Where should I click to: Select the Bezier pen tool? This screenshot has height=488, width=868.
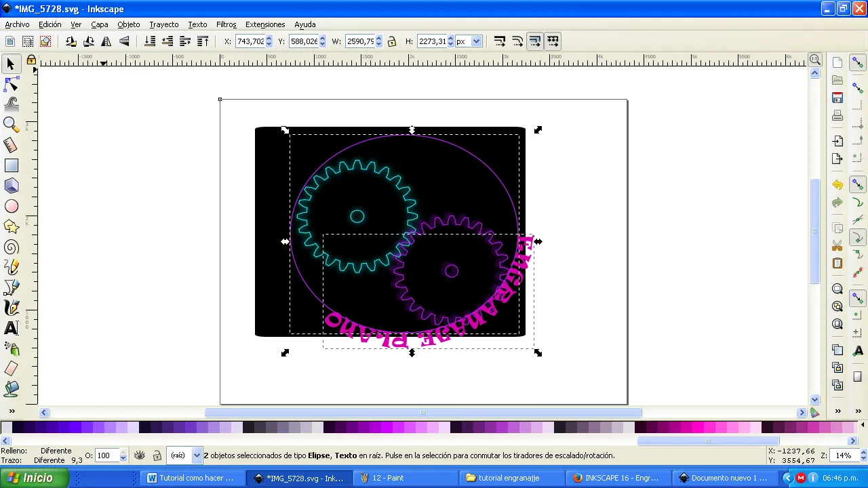coord(11,287)
